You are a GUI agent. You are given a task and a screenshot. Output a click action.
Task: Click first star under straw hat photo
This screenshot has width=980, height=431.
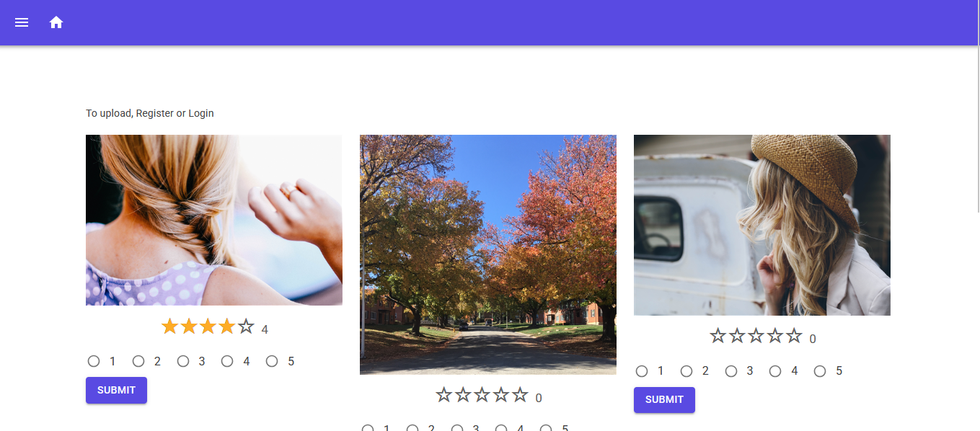(718, 336)
